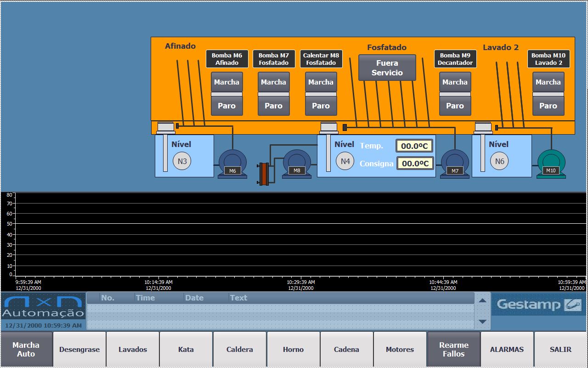Image resolution: width=588 pixels, height=368 pixels.
Task: Select the N4 level indicator
Action: click(345, 161)
